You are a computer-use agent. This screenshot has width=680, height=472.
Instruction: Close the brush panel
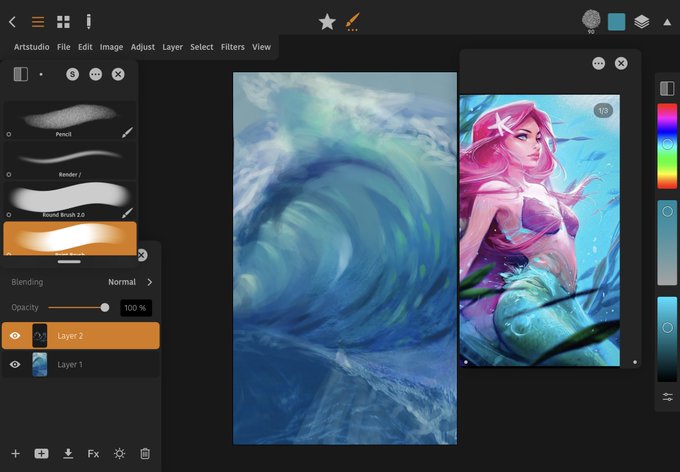(x=118, y=74)
